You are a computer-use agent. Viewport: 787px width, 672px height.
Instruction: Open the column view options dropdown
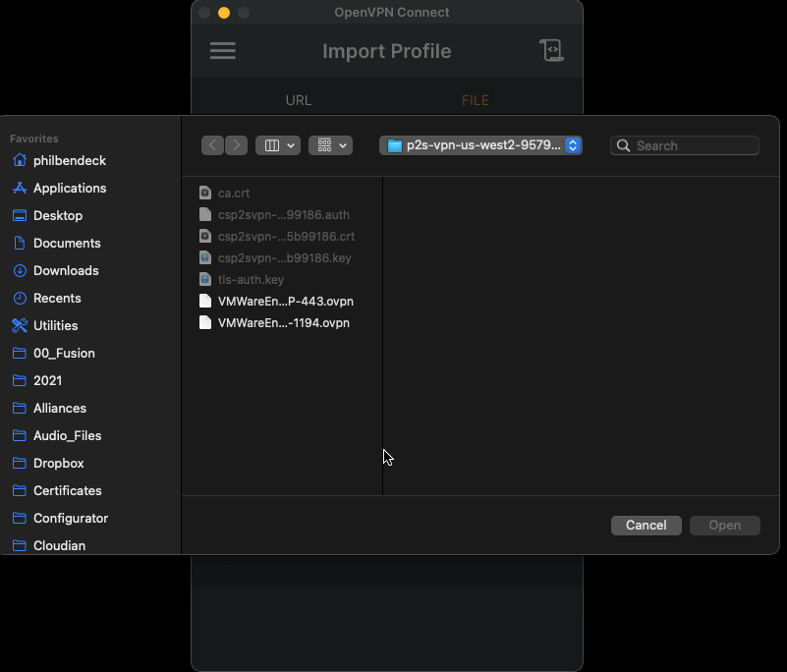[278, 145]
